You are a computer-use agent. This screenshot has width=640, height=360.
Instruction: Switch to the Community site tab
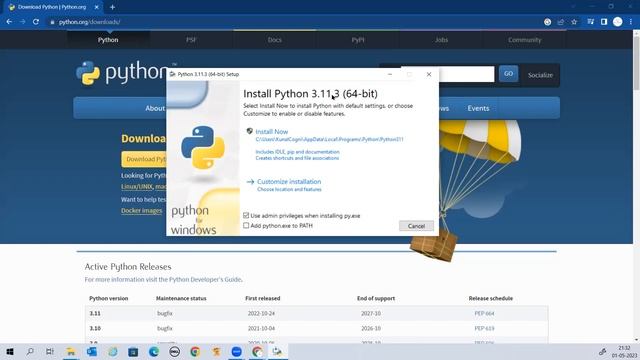pos(524,40)
